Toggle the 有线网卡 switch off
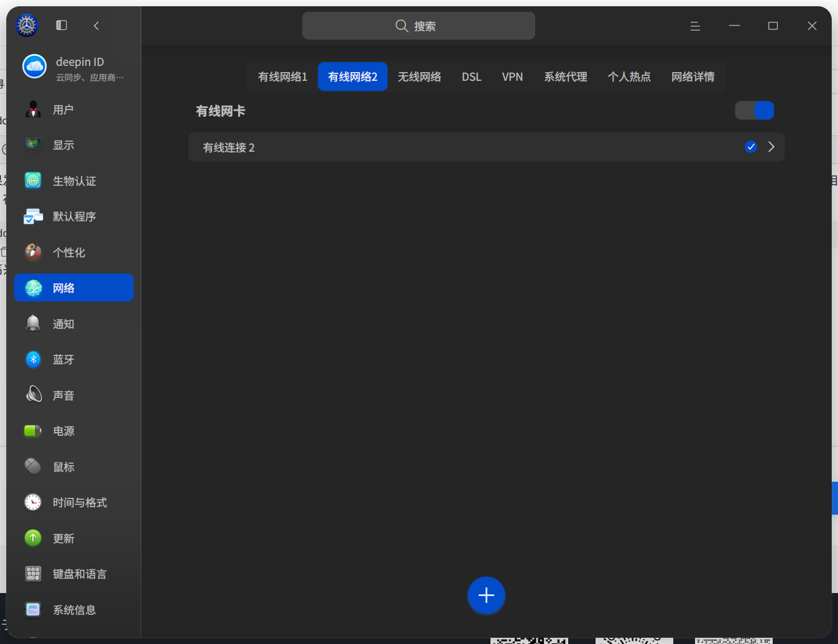838x644 pixels. tap(754, 111)
